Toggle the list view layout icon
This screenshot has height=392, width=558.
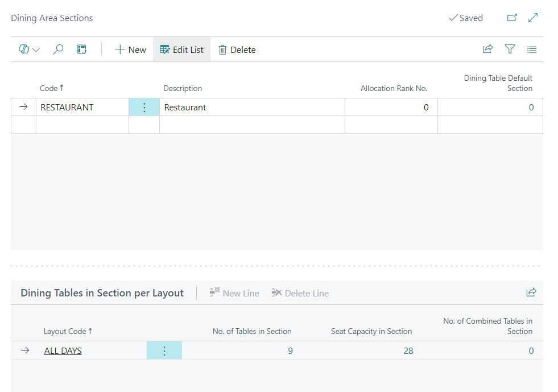click(x=532, y=49)
